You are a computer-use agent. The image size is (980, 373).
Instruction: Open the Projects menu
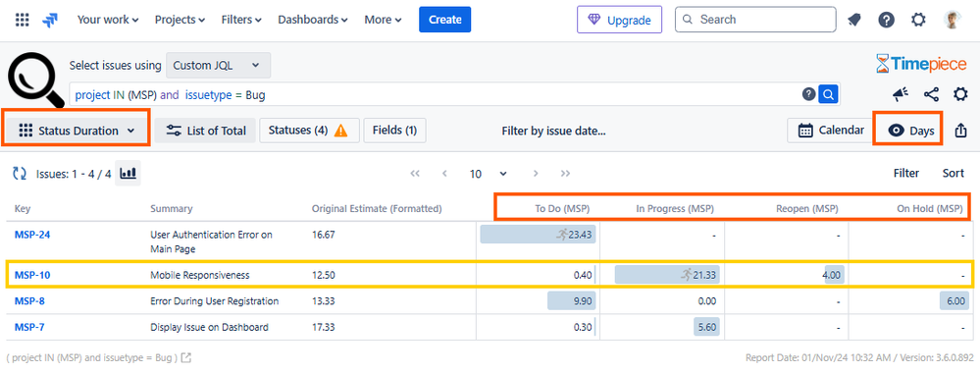180,20
